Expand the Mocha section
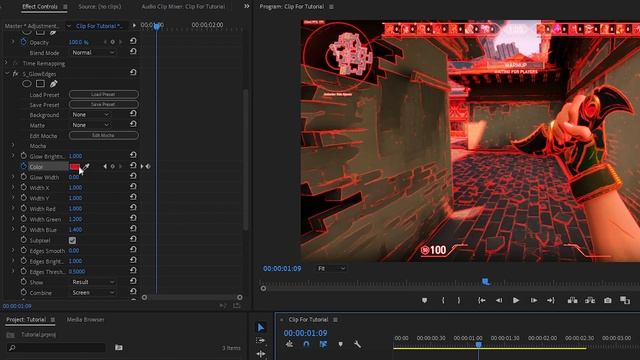The image size is (640, 360). pos(13,145)
